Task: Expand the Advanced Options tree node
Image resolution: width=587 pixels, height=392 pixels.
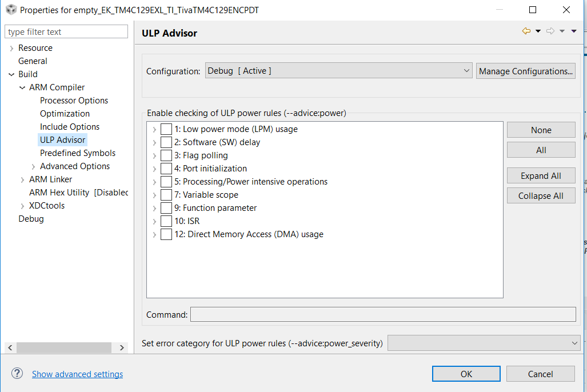Action: (34, 166)
